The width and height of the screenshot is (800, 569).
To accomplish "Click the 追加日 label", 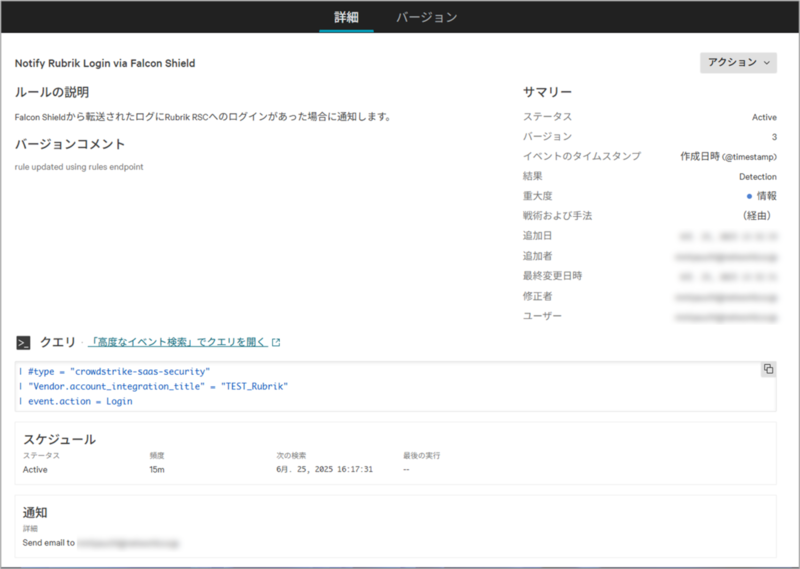I will click(x=537, y=236).
